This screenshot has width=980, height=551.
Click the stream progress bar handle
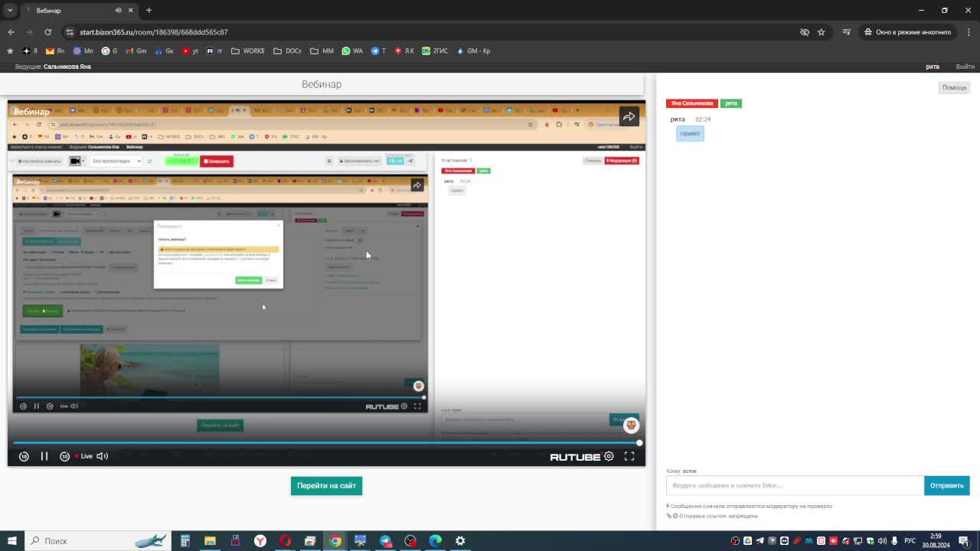639,442
